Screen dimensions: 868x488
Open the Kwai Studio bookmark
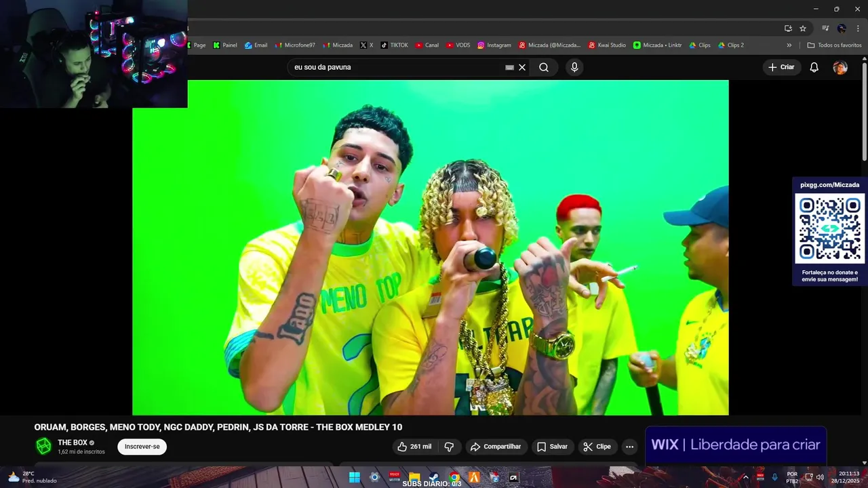(x=607, y=45)
